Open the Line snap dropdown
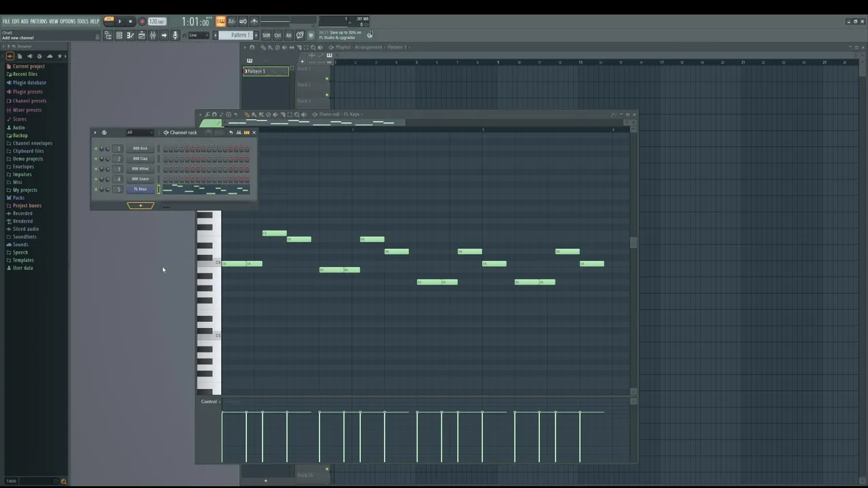868x488 pixels. click(199, 35)
